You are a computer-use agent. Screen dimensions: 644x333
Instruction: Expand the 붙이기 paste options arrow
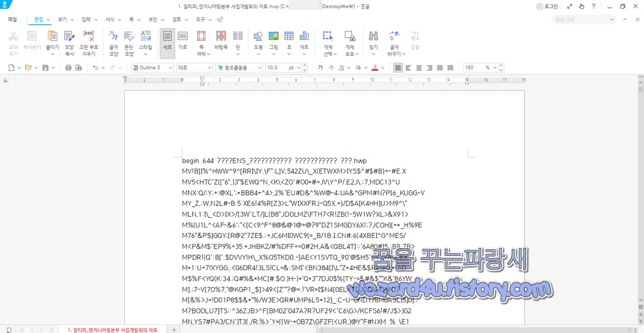point(52,54)
